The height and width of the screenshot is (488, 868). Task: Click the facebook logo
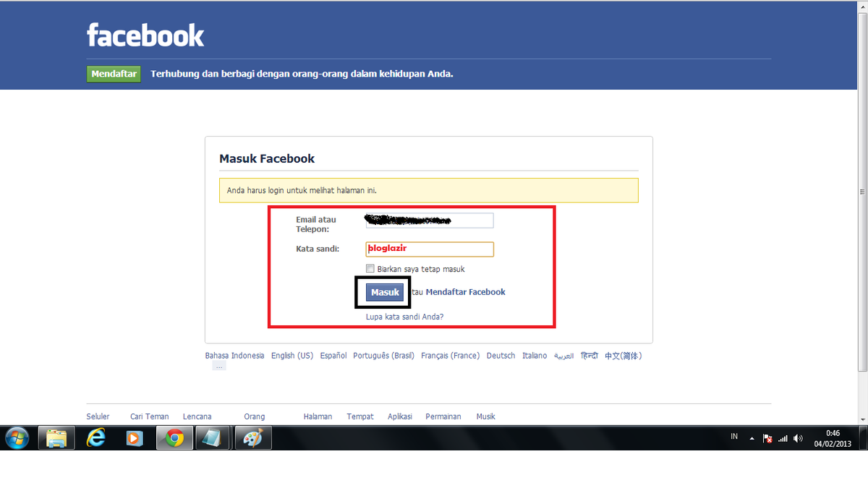tap(145, 35)
